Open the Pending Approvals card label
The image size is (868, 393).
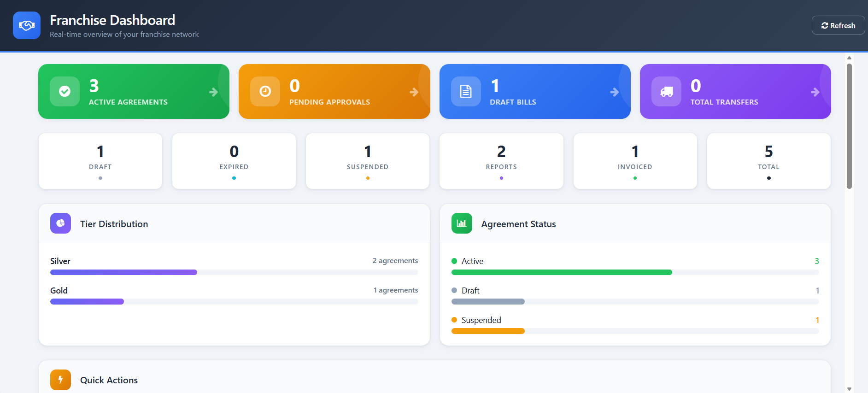pyautogui.click(x=329, y=102)
